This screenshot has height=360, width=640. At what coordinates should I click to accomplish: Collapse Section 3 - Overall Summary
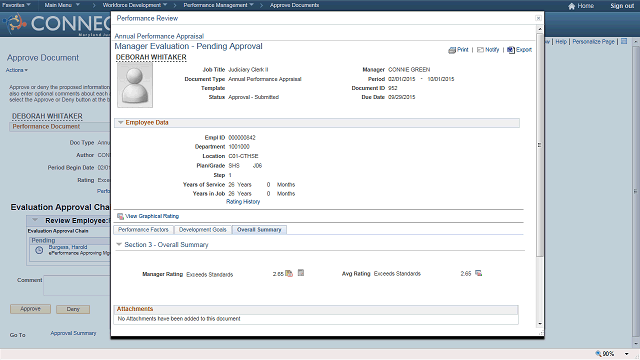tap(119, 244)
